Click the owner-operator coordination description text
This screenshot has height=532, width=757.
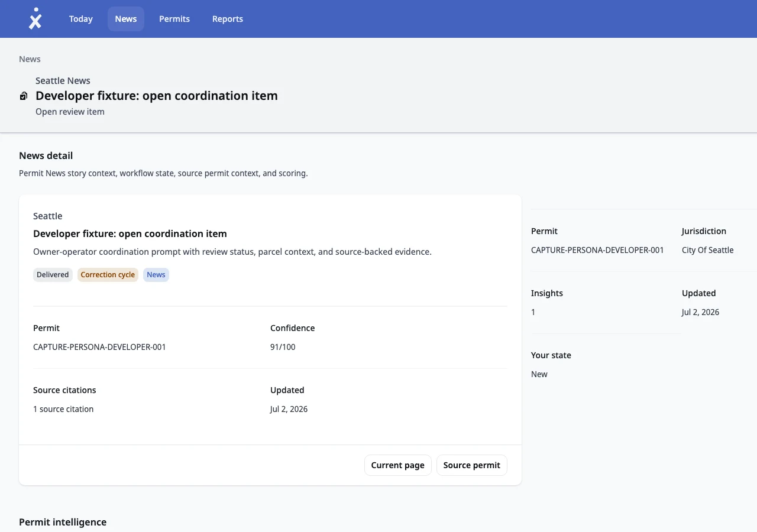point(232,252)
